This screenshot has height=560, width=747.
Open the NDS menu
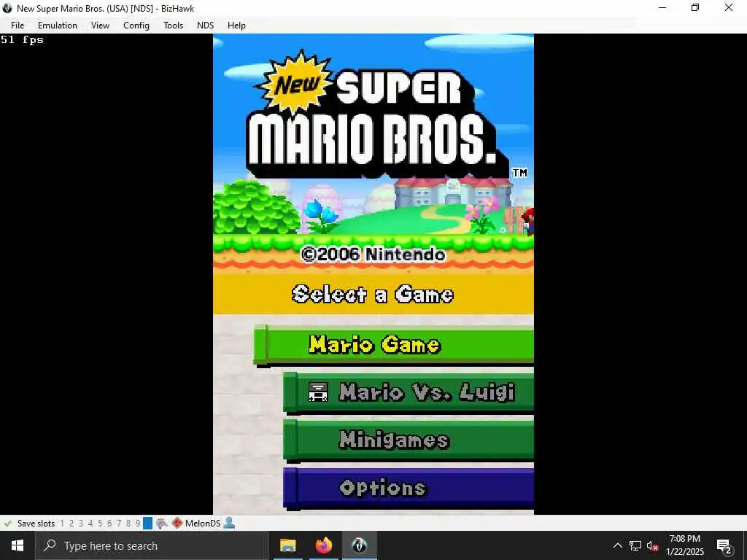click(x=205, y=26)
